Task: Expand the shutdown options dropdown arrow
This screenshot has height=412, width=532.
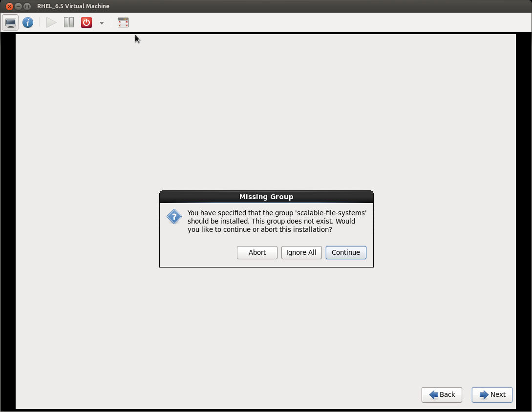Action: click(102, 23)
